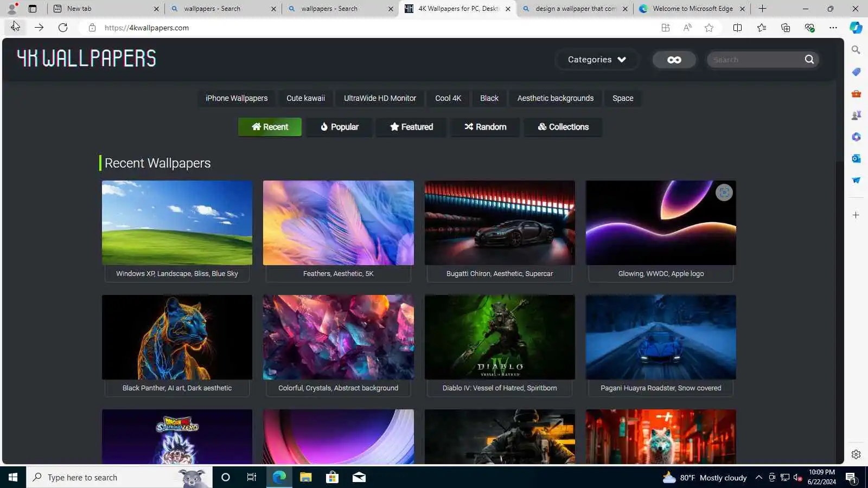This screenshot has height=488, width=868.
Task: Open the sidebar Outlook icon
Action: 856,158
